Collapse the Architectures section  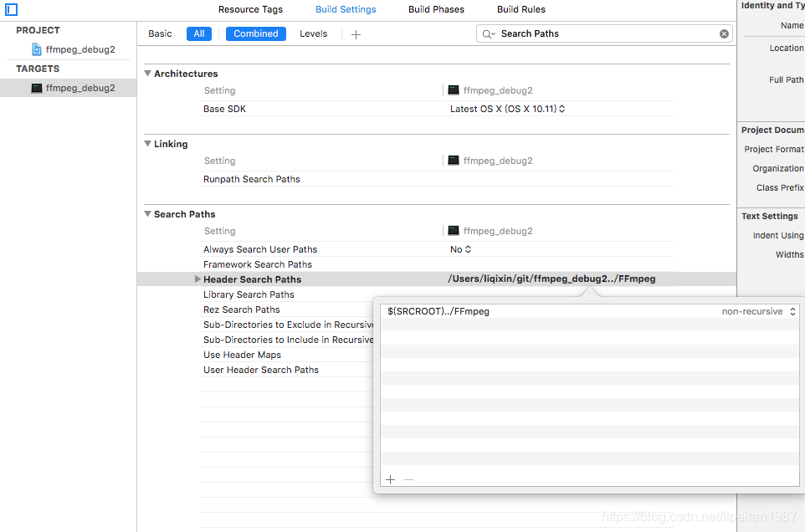[148, 74]
